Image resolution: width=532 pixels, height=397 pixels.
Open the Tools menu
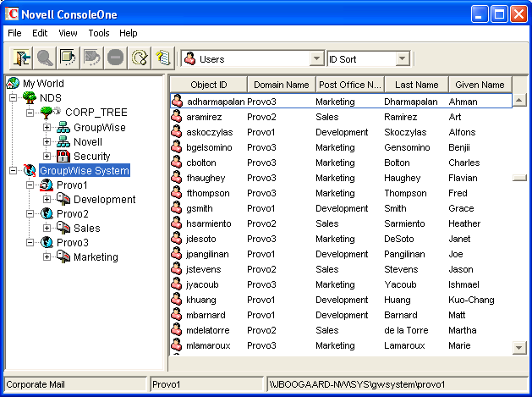point(99,33)
